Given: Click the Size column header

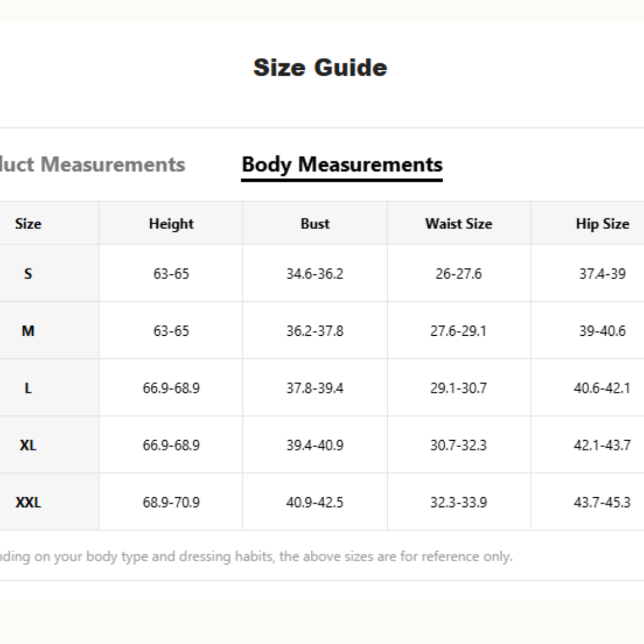Looking at the screenshot, I should pos(28,224).
